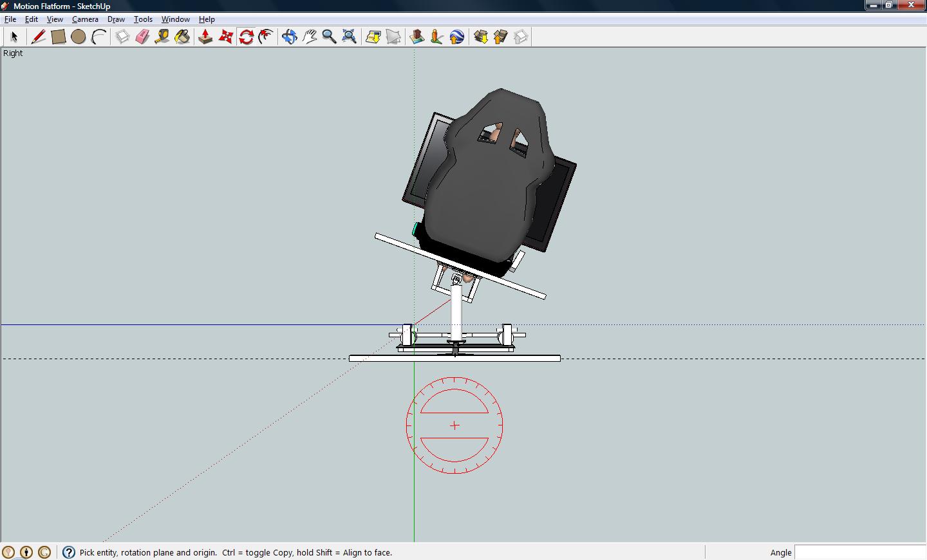Open the File menu
927x560 pixels.
(10, 19)
